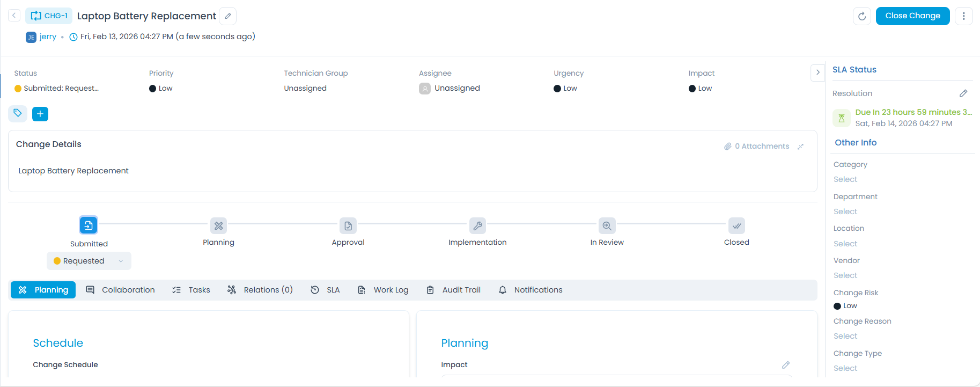
Task: Expand Change Details with the expand icon
Action: [800, 147]
